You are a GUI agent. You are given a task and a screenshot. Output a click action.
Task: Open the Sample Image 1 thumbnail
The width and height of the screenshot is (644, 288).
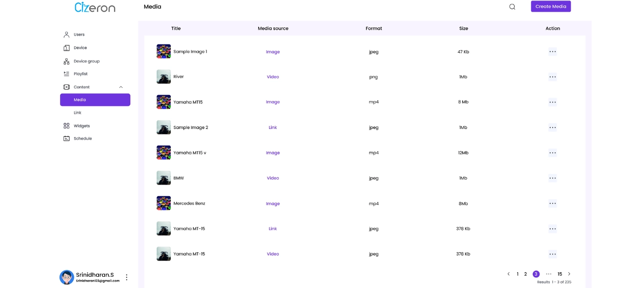(164, 51)
